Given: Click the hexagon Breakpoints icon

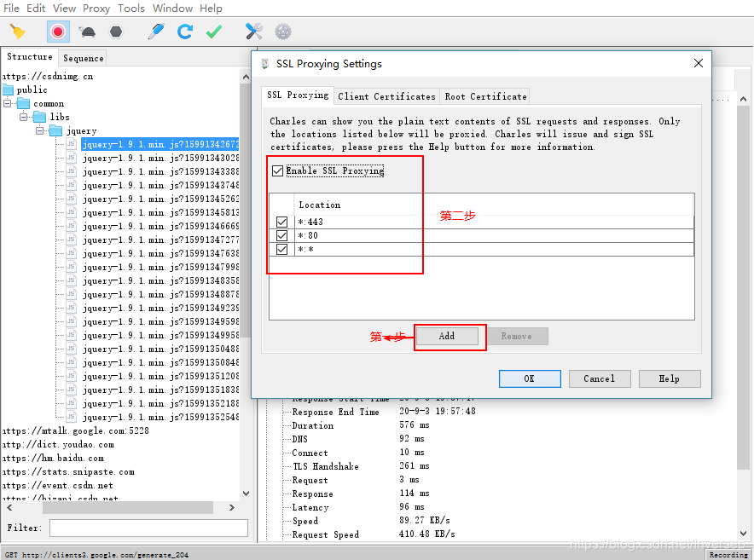Looking at the screenshot, I should pyautogui.click(x=116, y=32).
